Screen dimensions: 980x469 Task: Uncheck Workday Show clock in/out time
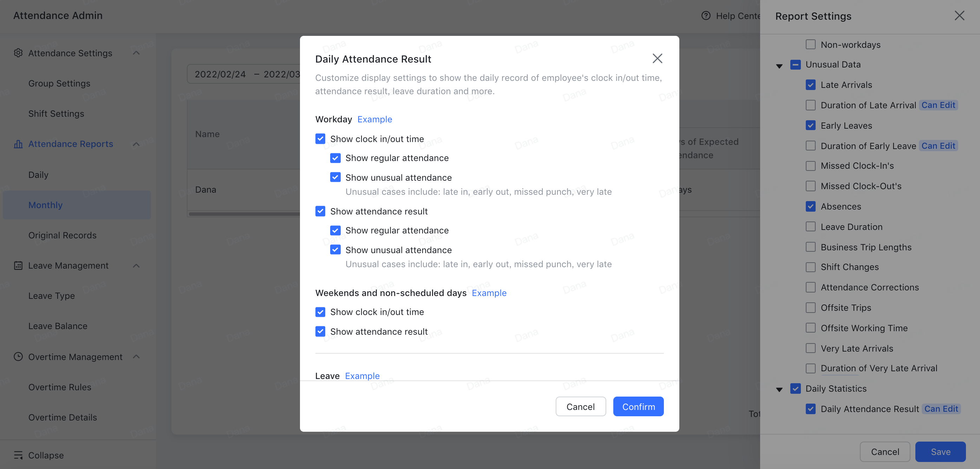[320, 139]
